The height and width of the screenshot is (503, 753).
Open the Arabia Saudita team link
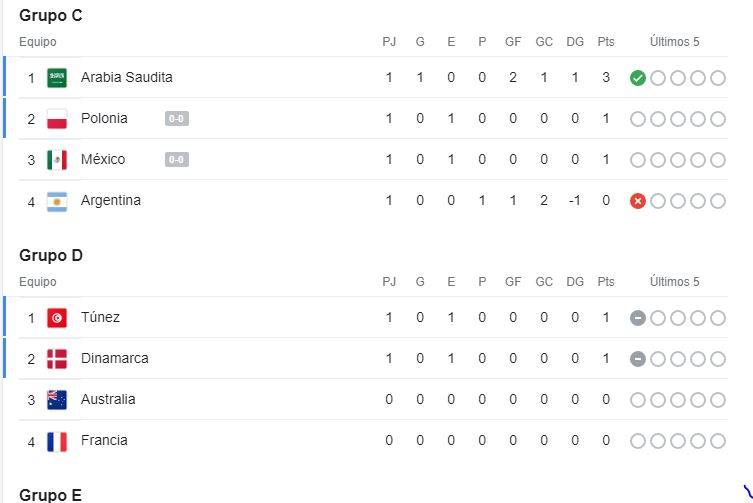pos(126,77)
